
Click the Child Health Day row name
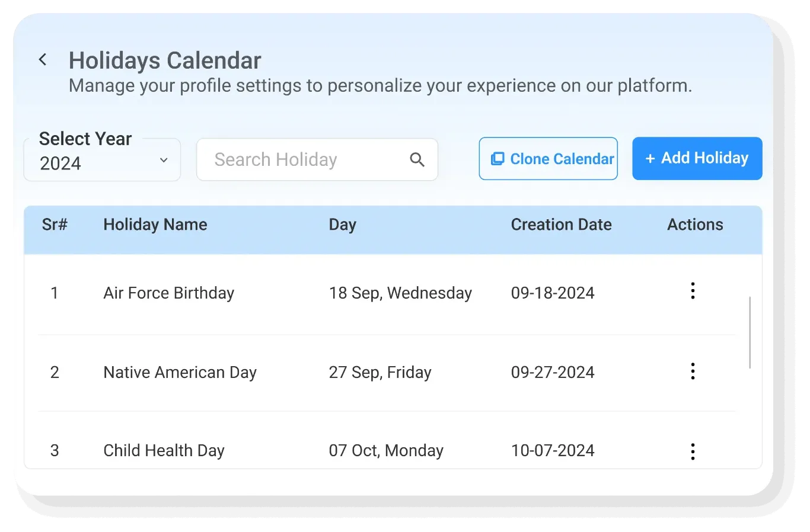(x=164, y=451)
